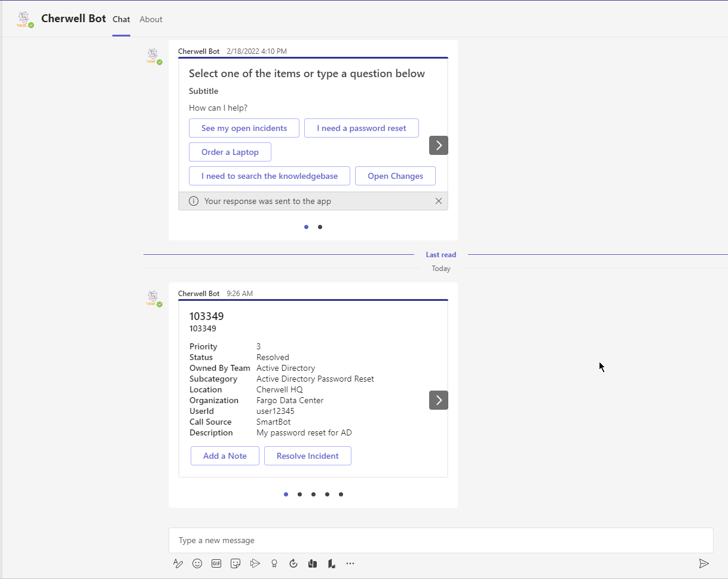
Task: Select last page dot of incident carousel
Action: tap(341, 494)
